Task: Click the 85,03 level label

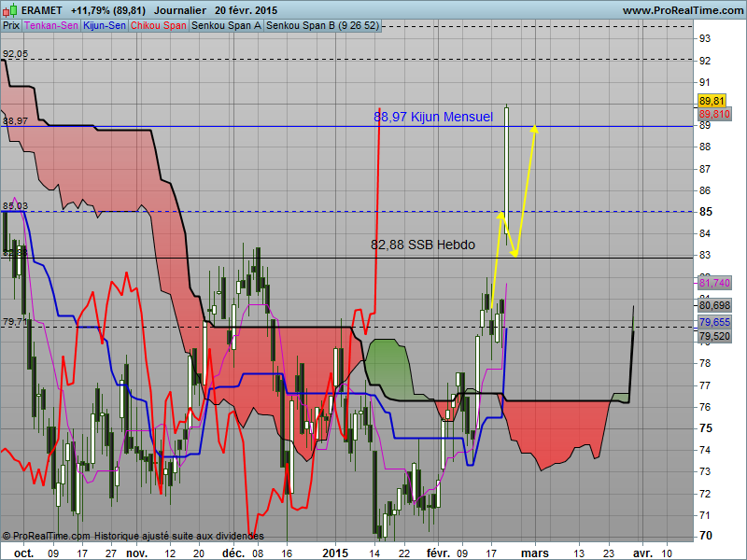Action: (15, 206)
